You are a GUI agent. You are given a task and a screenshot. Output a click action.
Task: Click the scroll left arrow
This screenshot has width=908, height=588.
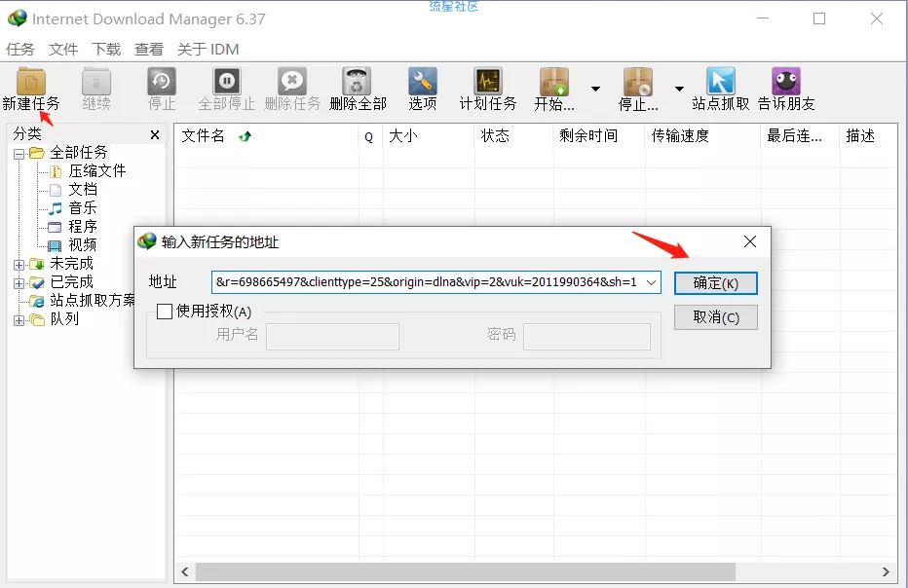185,571
